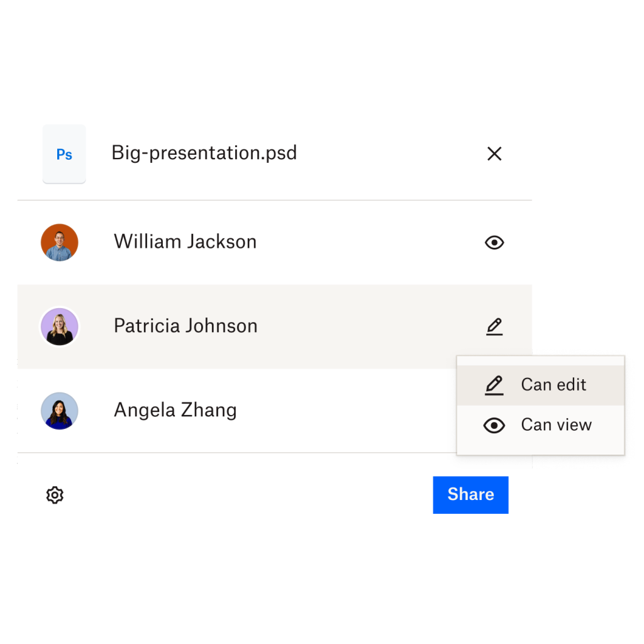This screenshot has height=644, width=644.
Task: Click William Jackson's profile avatar
Action: (60, 242)
